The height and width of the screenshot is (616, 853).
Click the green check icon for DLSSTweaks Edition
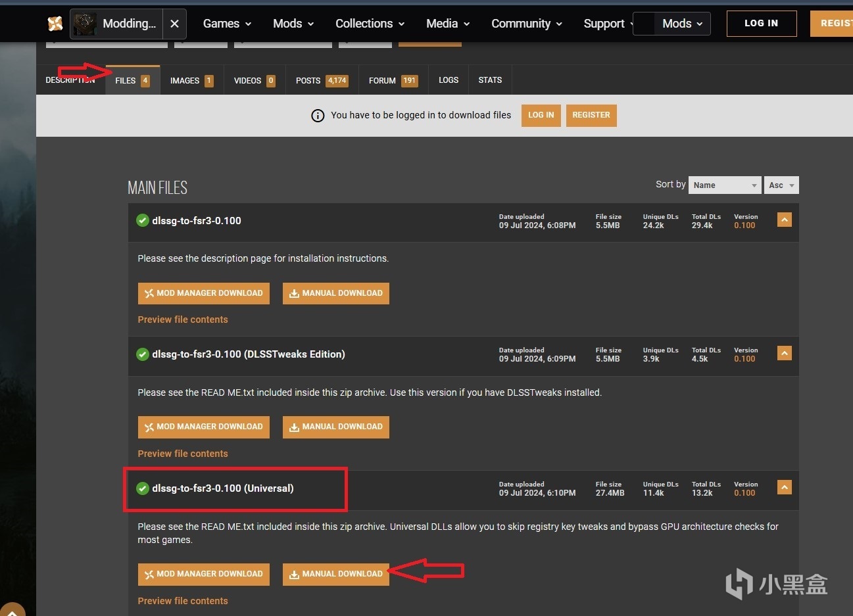point(143,354)
